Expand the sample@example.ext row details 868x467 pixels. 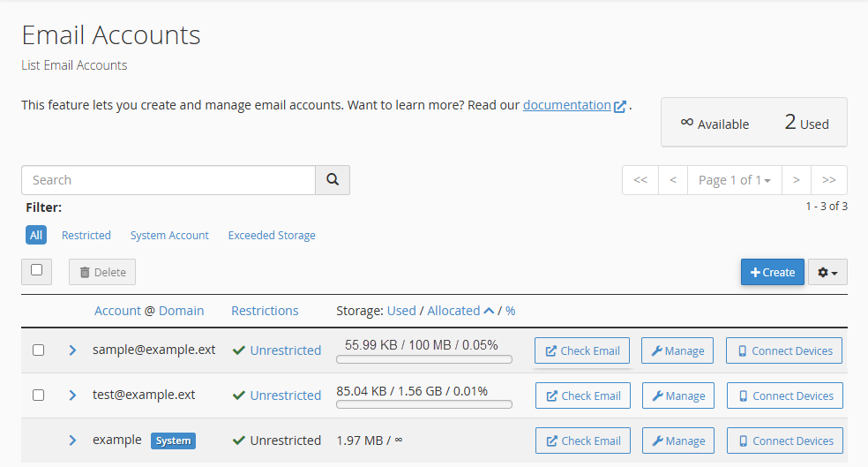pos(72,350)
